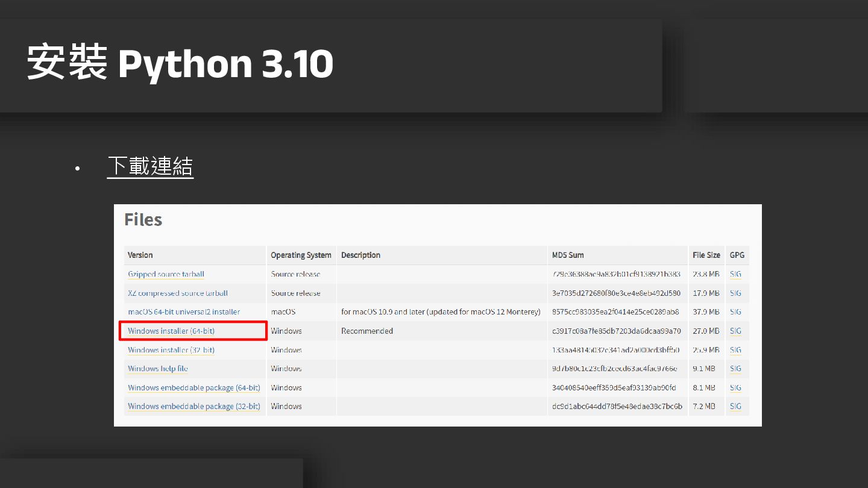The width and height of the screenshot is (868, 488).
Task: Click the 'Operating System' column header
Action: [301, 255]
